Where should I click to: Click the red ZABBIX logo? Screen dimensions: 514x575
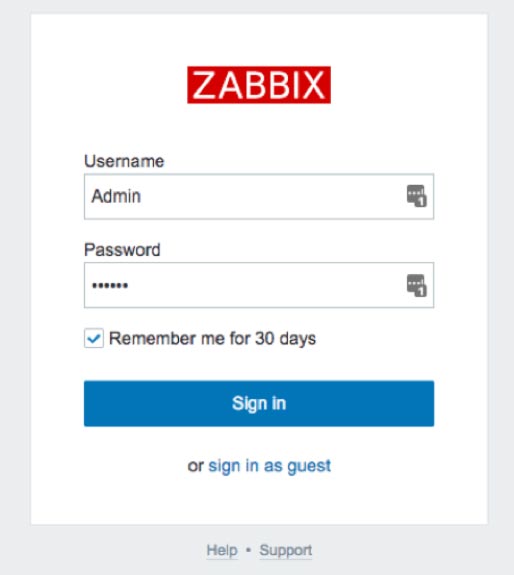259,85
